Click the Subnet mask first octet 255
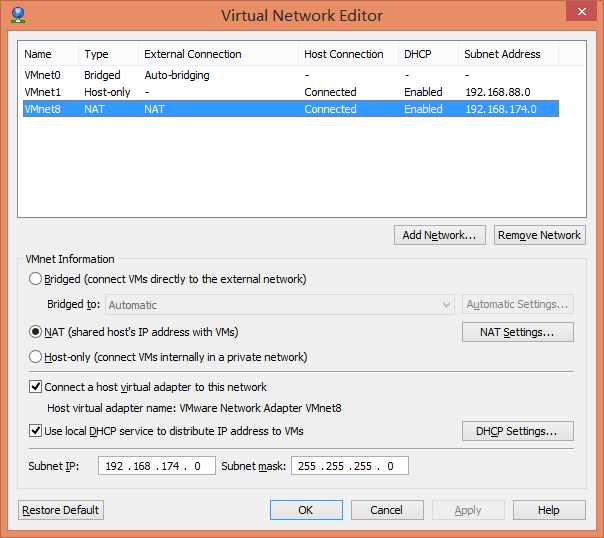This screenshot has width=604, height=538. [307, 466]
